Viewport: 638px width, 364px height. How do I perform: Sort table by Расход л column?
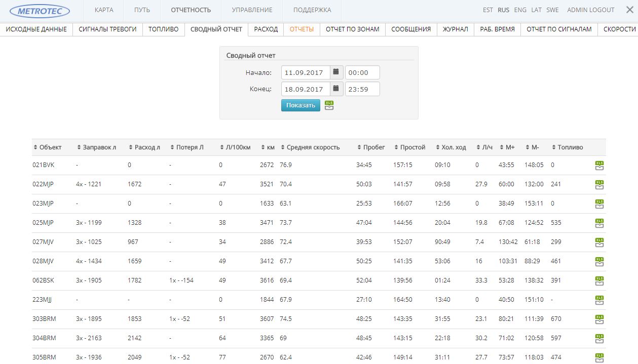pos(147,147)
